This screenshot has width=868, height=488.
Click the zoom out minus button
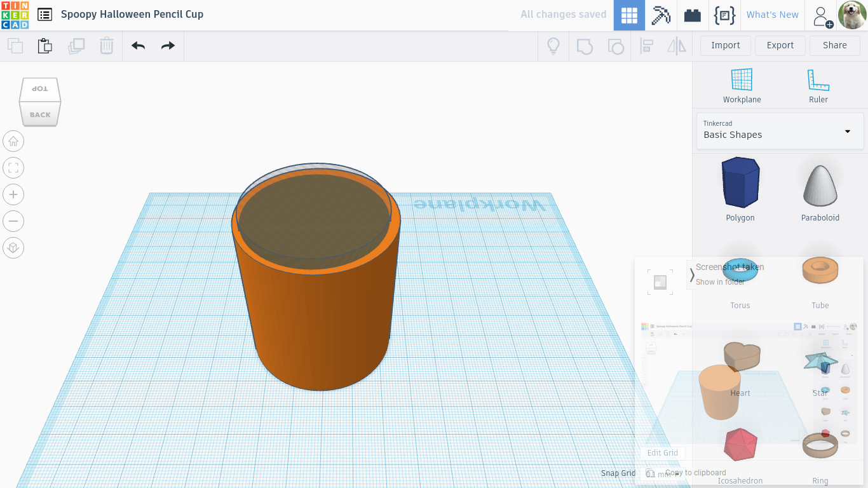click(13, 221)
